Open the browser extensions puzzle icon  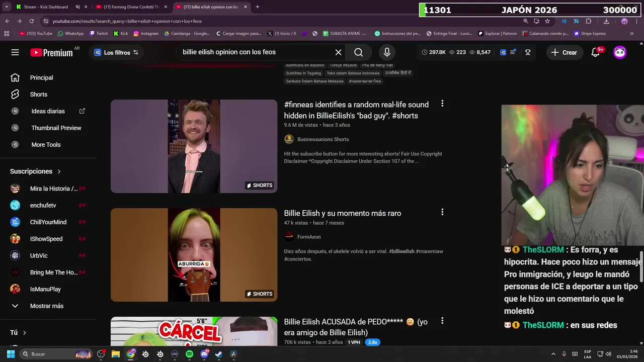[x=589, y=21]
